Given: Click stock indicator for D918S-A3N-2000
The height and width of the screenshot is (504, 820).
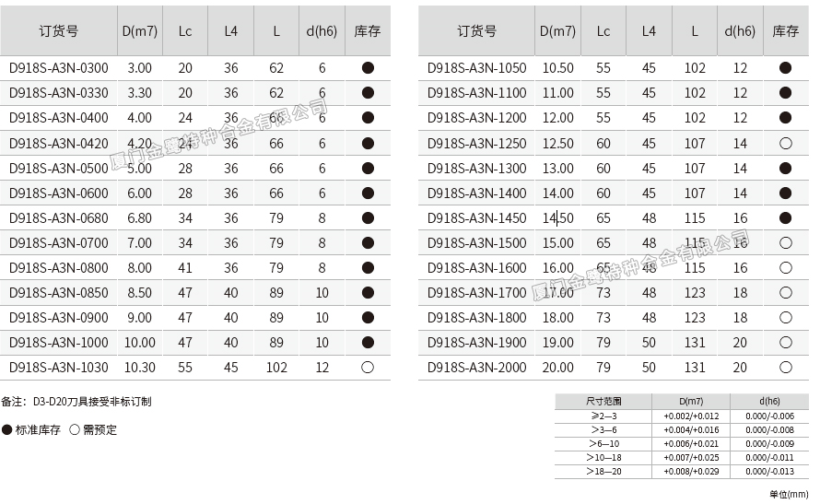Looking at the screenshot, I should point(785,367).
